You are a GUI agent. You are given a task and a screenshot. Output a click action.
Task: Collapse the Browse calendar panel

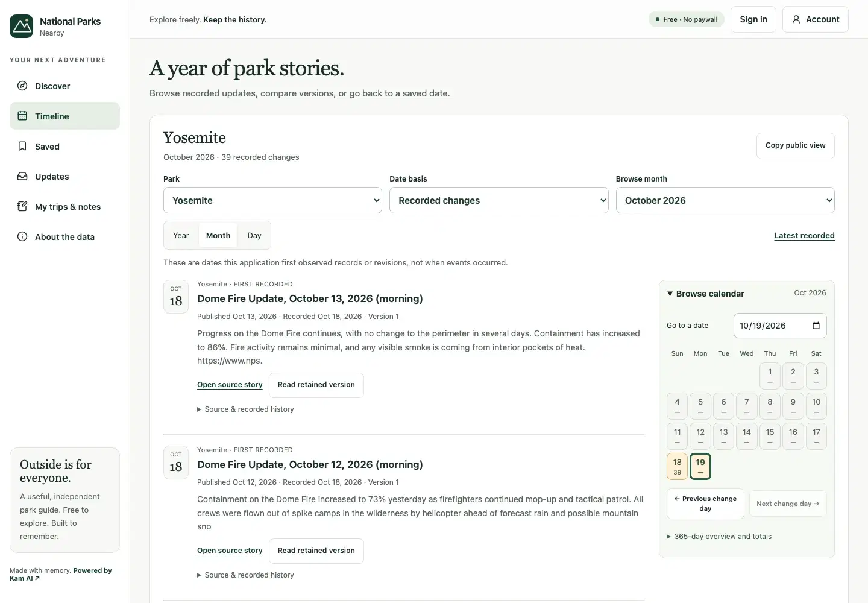click(x=705, y=294)
